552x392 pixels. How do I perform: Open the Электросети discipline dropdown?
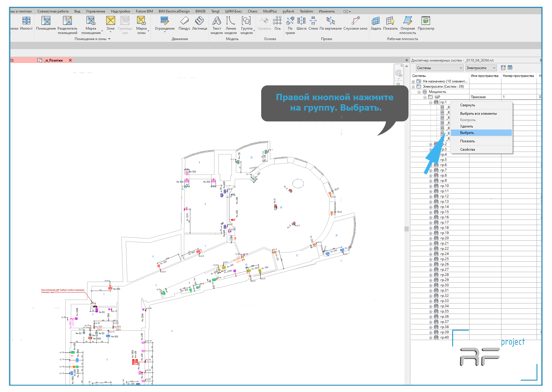point(481,68)
